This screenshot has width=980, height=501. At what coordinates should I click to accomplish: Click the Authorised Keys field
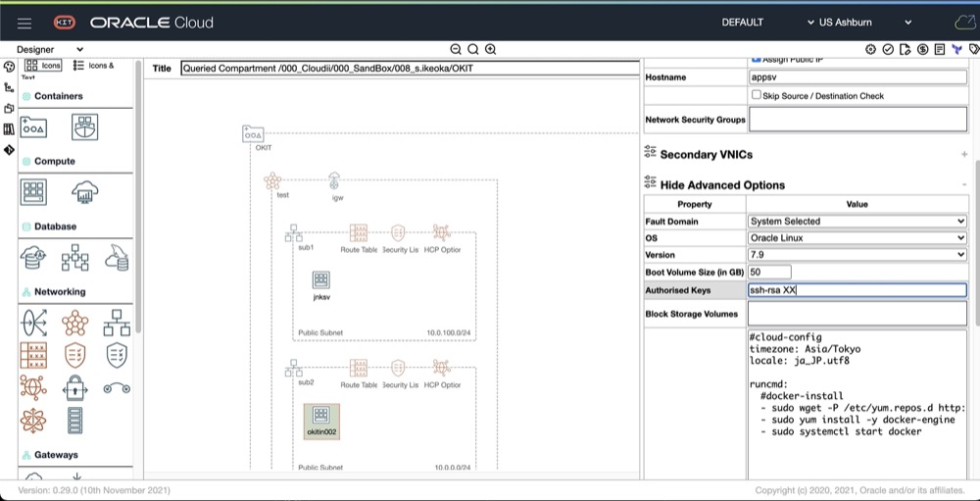coord(857,290)
